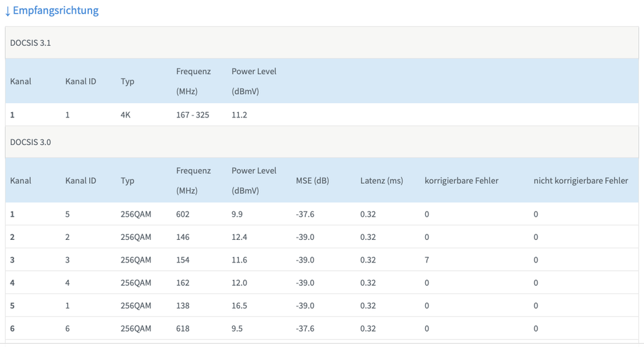The image size is (644, 347).
Task: Select power level value 11.2
Action: (x=239, y=115)
